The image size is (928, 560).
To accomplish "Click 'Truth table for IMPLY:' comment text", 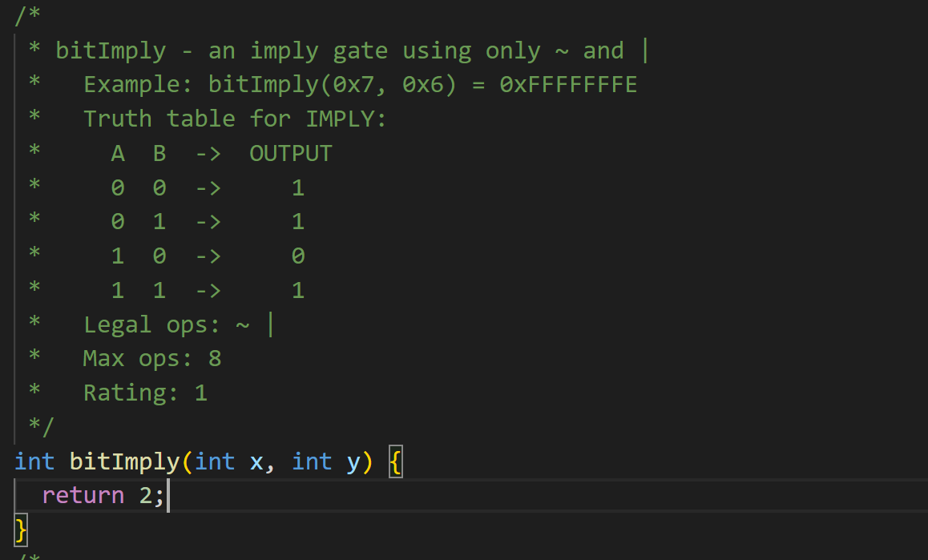I will pos(235,119).
